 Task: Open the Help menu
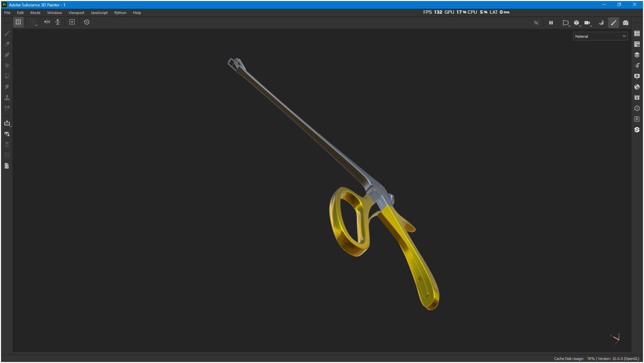[x=137, y=13]
